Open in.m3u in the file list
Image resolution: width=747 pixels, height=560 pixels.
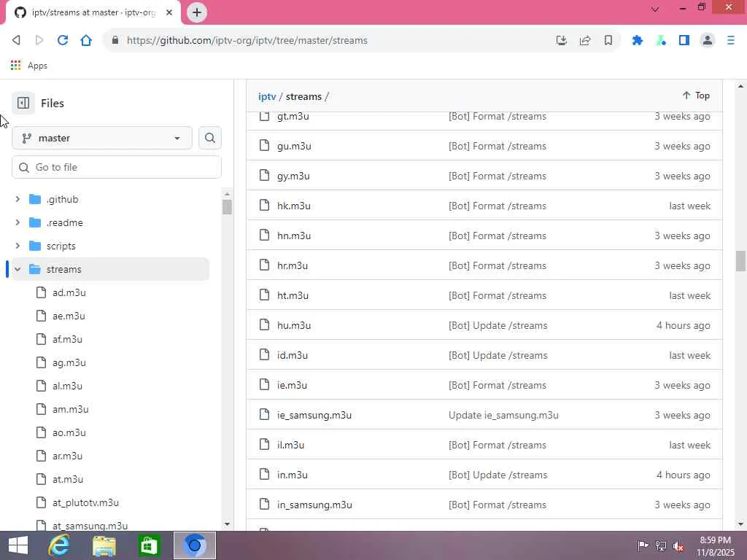pos(293,475)
